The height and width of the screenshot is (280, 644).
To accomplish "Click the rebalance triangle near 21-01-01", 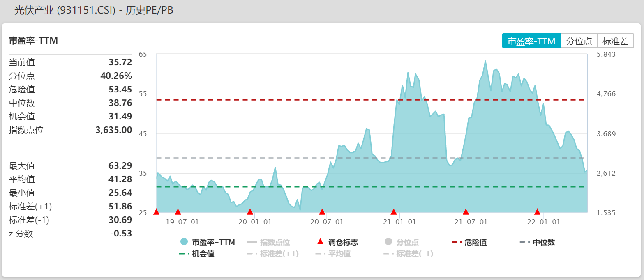I will click(x=393, y=212).
